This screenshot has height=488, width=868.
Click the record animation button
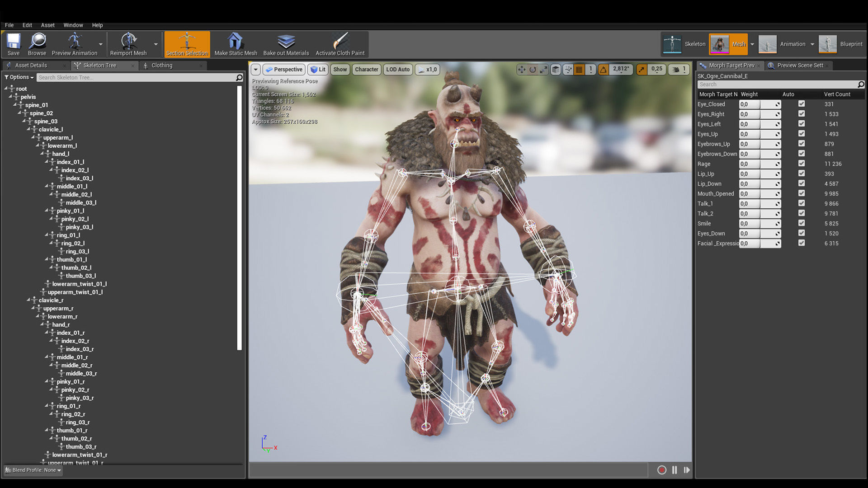pyautogui.click(x=662, y=470)
